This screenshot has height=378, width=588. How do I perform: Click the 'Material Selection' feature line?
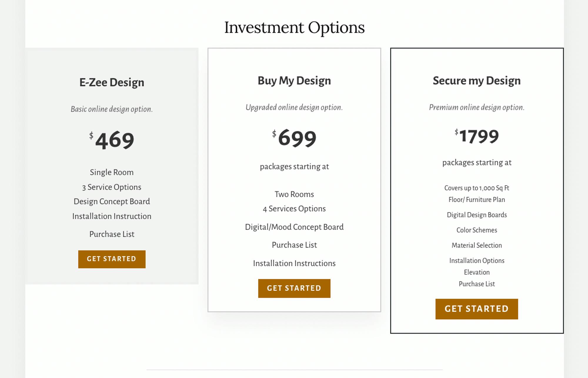477,245
